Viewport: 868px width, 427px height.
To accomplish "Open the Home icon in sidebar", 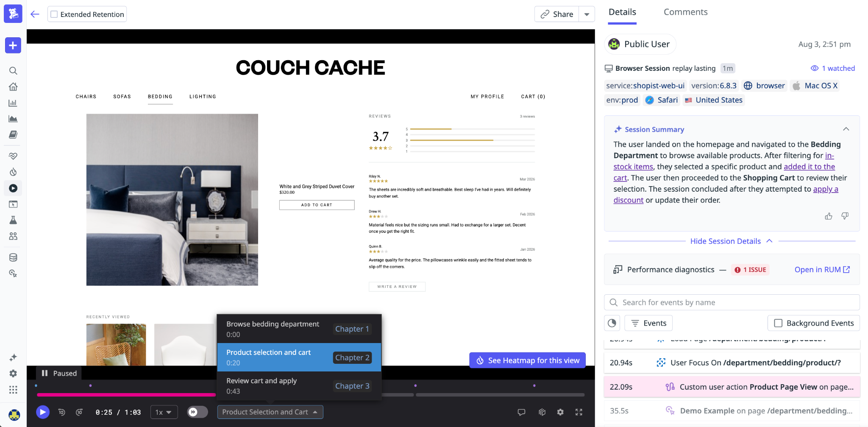I will (13, 87).
